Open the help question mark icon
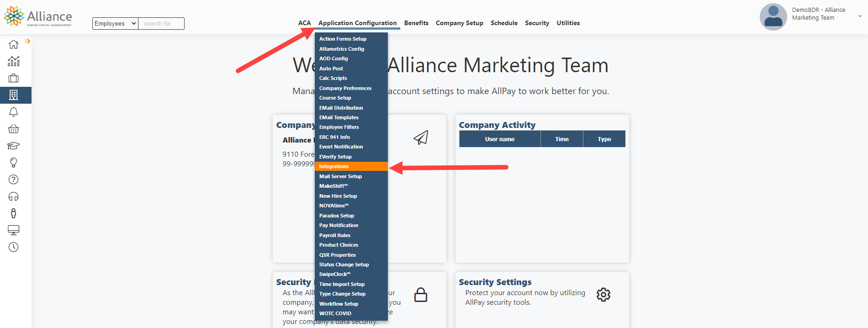Screen dimensions: 868x328 (14, 180)
